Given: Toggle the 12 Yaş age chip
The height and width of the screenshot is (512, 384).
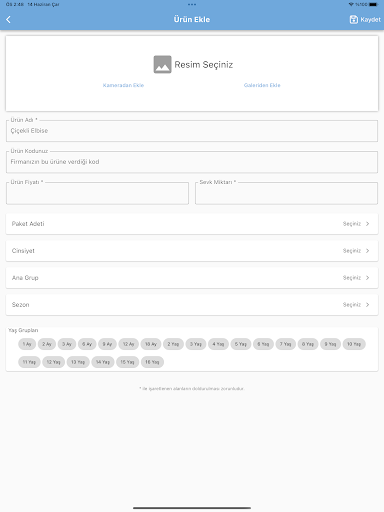Looking at the screenshot, I should pyautogui.click(x=53, y=362).
